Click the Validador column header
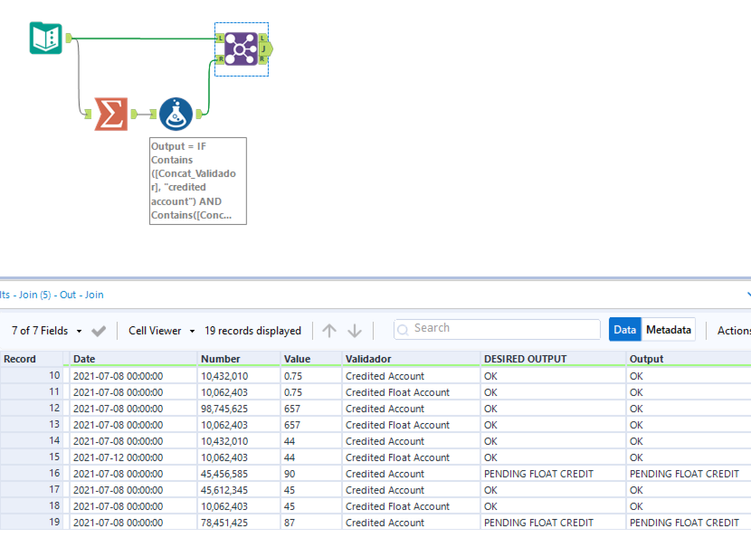The height and width of the screenshot is (534, 751). [x=411, y=359]
